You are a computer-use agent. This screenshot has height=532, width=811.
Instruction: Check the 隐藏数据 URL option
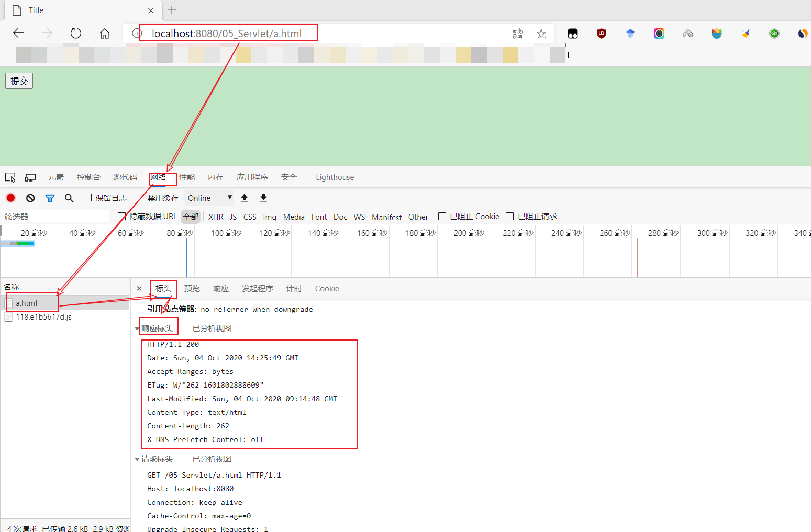tap(122, 216)
